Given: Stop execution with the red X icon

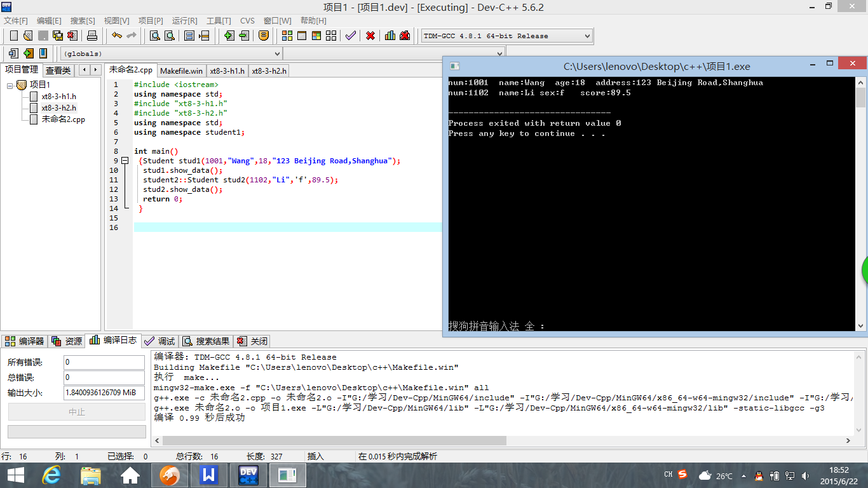Looking at the screenshot, I should coord(370,36).
